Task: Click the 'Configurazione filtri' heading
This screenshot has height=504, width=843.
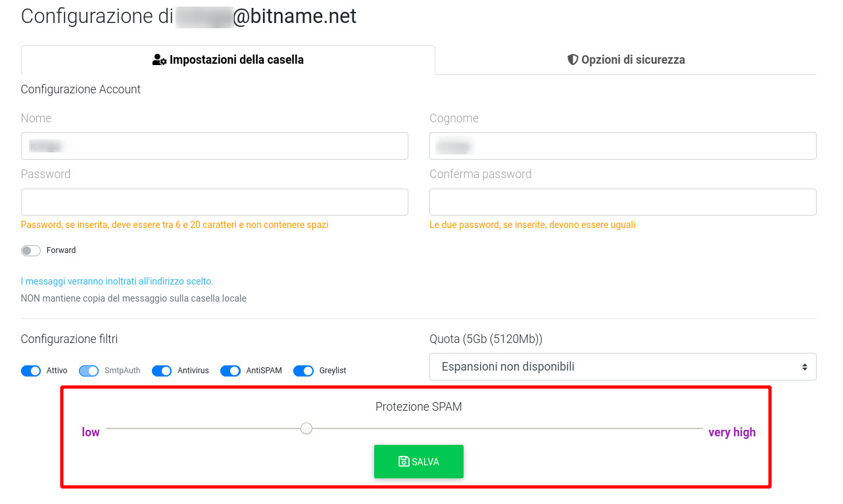Action: pos(69,339)
